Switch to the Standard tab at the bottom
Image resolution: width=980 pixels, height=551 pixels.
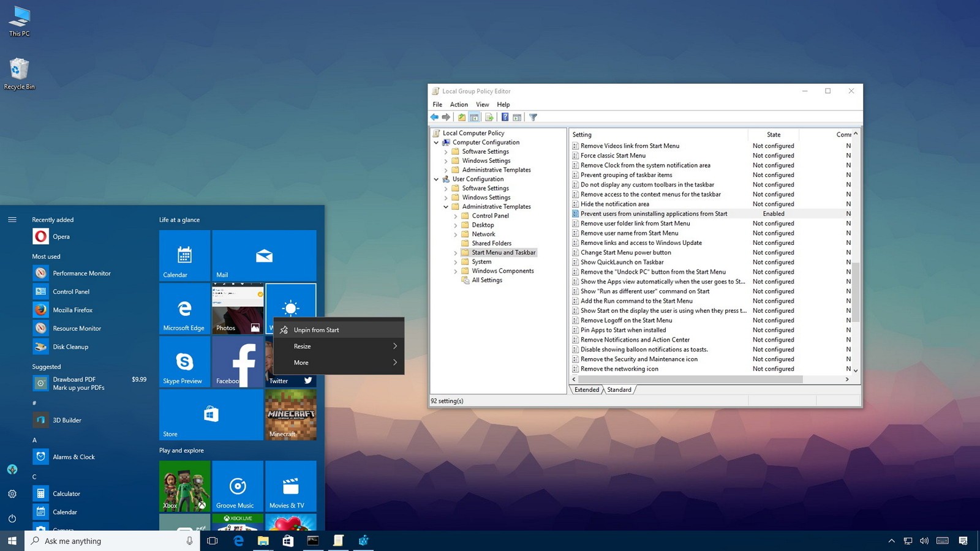(x=619, y=389)
